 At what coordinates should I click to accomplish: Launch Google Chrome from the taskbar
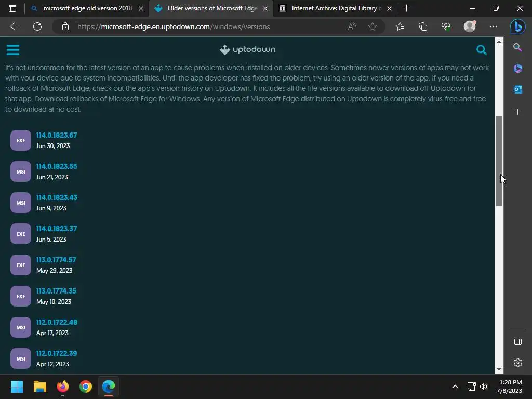coord(86,387)
